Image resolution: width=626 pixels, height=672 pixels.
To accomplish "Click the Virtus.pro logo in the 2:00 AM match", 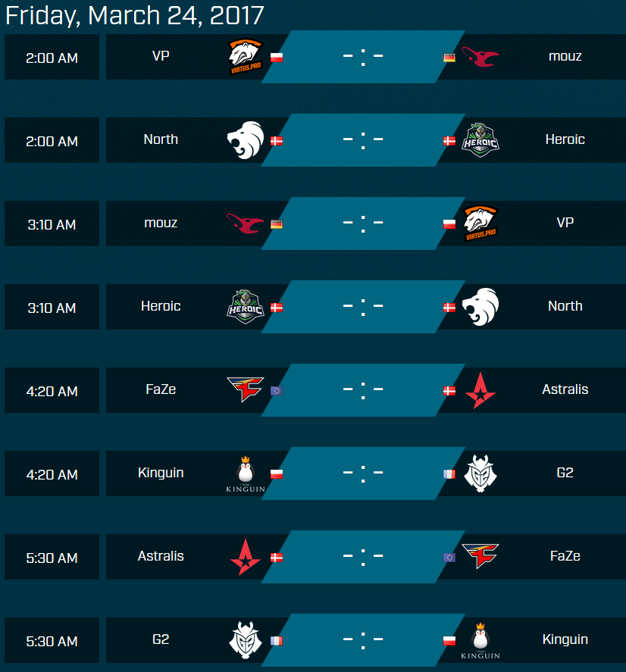I will [246, 57].
